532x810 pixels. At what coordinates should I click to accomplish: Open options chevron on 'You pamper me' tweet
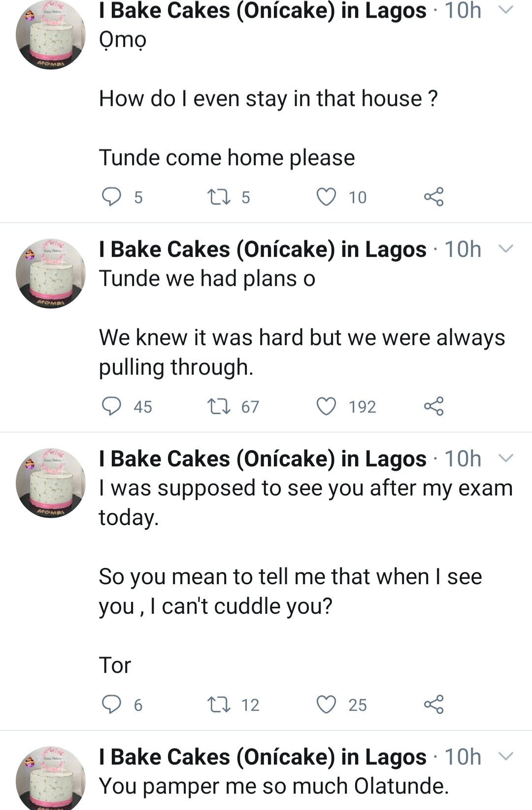click(x=506, y=757)
